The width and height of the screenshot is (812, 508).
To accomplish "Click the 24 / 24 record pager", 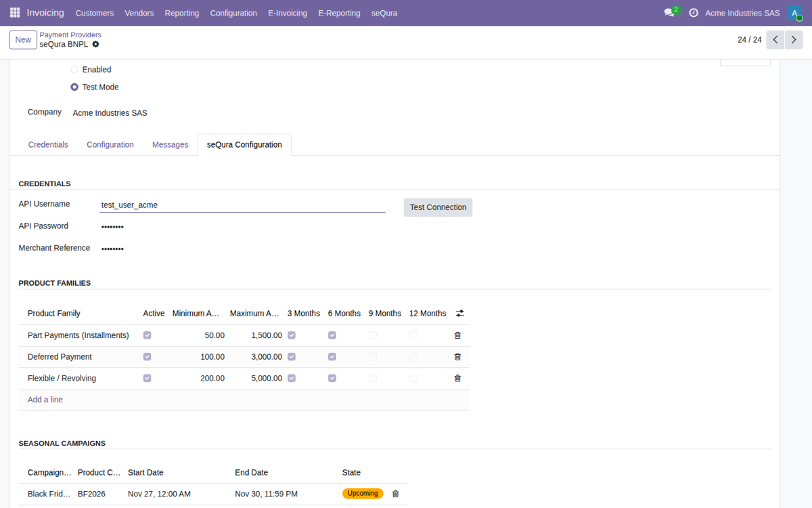I will (750, 40).
